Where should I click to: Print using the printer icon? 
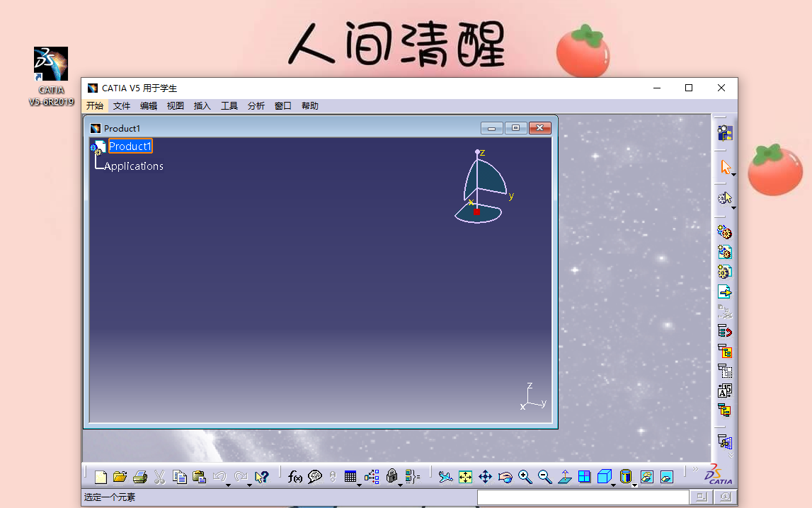[x=140, y=477]
